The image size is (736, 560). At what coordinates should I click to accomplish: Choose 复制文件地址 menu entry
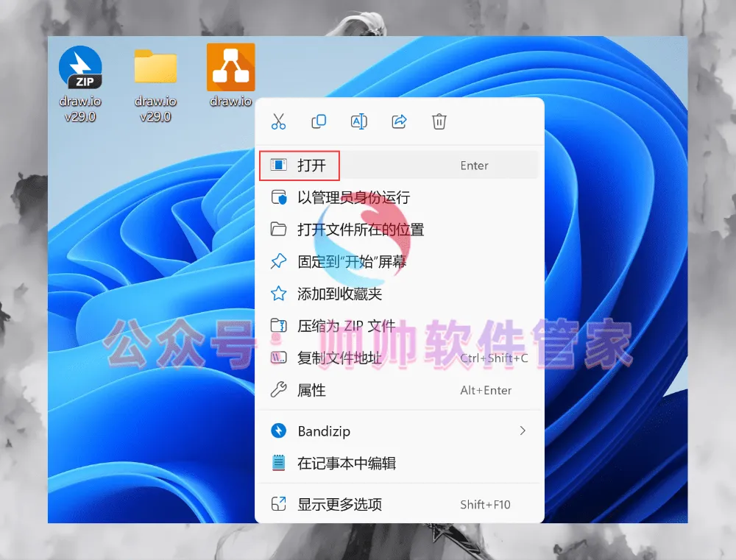coord(398,358)
